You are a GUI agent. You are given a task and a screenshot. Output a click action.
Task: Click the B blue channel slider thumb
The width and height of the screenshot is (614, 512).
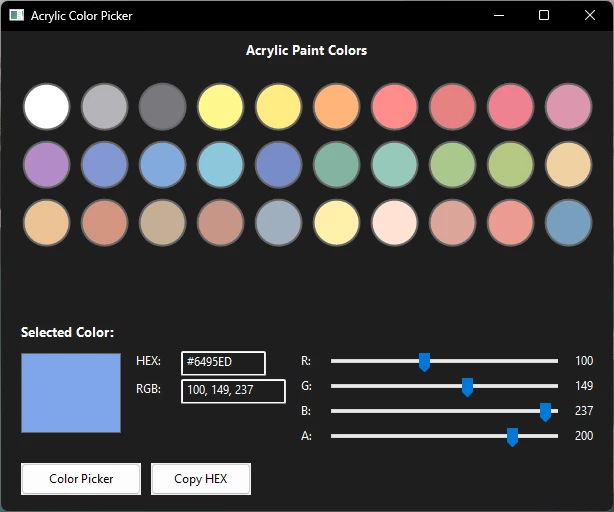click(x=545, y=411)
